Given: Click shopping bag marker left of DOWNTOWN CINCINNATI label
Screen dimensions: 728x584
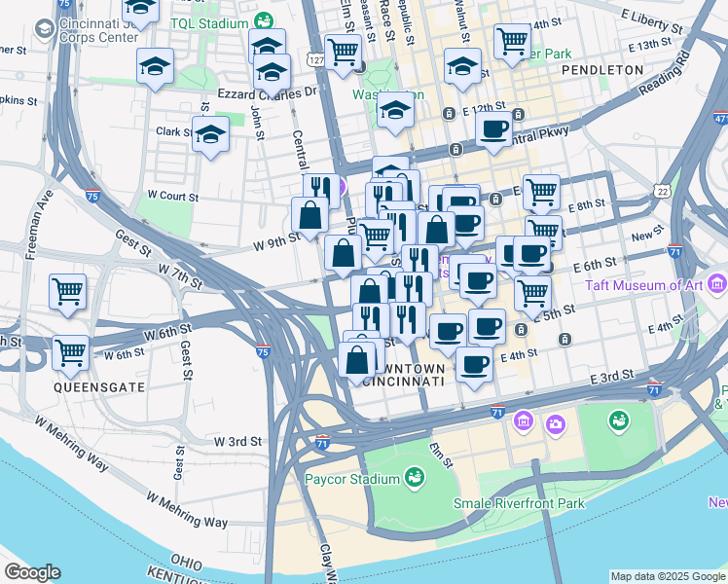Looking at the screenshot, I should pyautogui.click(x=356, y=361).
